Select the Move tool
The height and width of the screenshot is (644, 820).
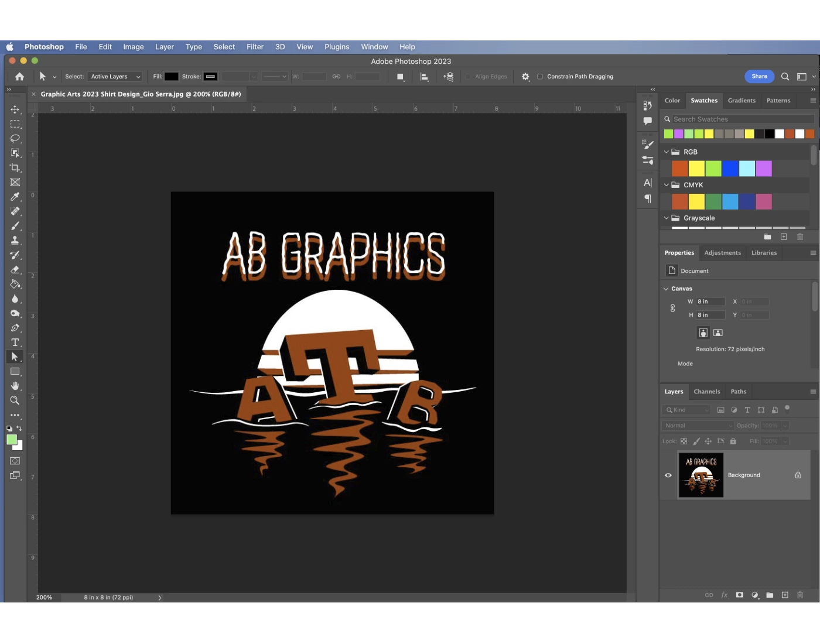click(15, 109)
